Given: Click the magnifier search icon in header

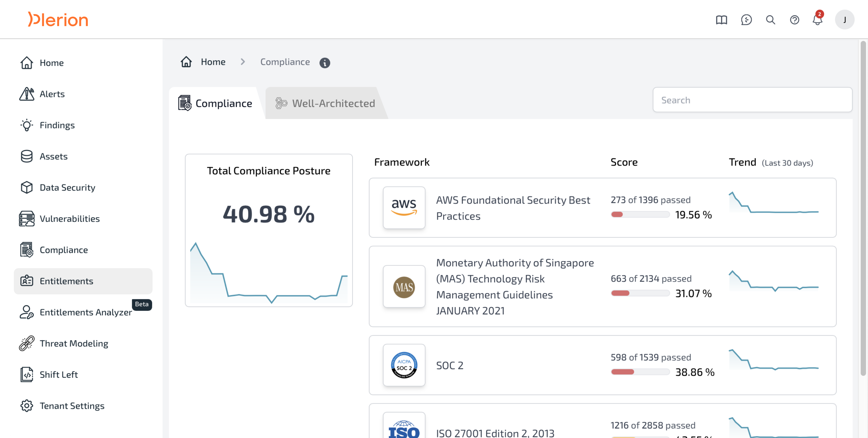Looking at the screenshot, I should click(x=770, y=20).
